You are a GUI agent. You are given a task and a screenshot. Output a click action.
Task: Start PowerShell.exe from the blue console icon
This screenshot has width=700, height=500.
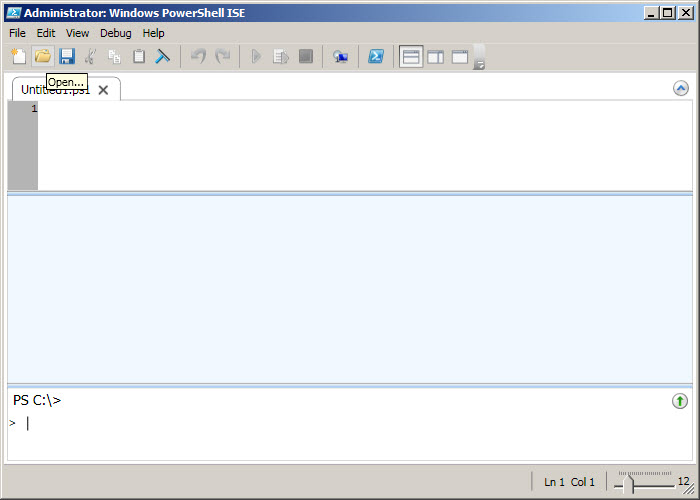tap(376, 56)
